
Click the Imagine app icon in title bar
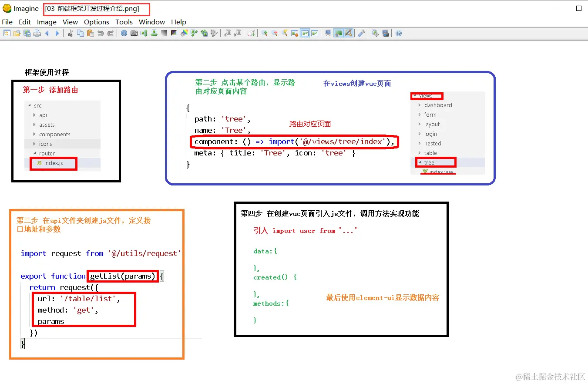(7, 9)
